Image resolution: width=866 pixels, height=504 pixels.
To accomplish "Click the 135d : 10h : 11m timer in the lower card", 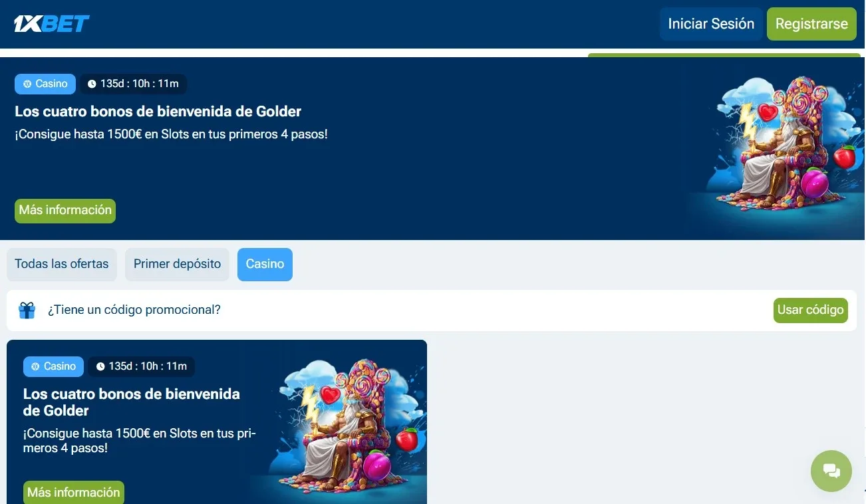I will pyautogui.click(x=142, y=366).
